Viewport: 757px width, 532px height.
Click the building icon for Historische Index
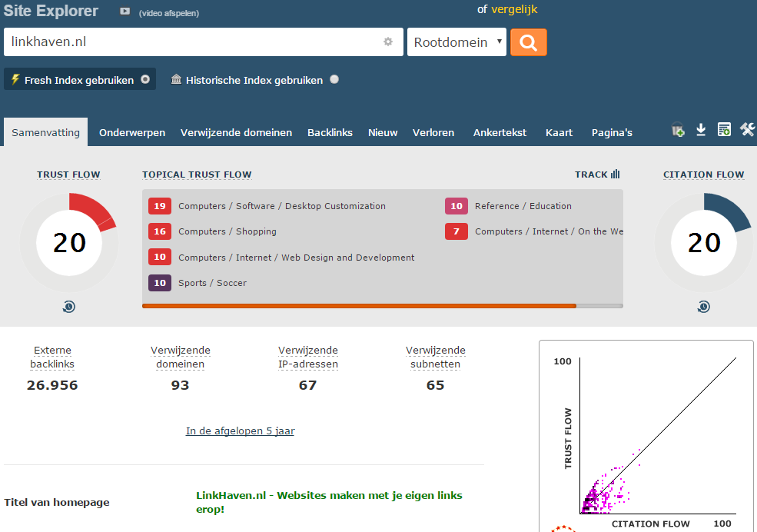[x=176, y=79]
